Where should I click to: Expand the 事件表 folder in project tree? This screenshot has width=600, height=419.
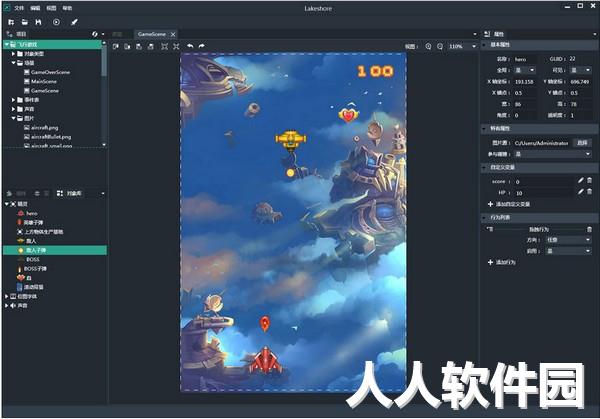[13, 100]
